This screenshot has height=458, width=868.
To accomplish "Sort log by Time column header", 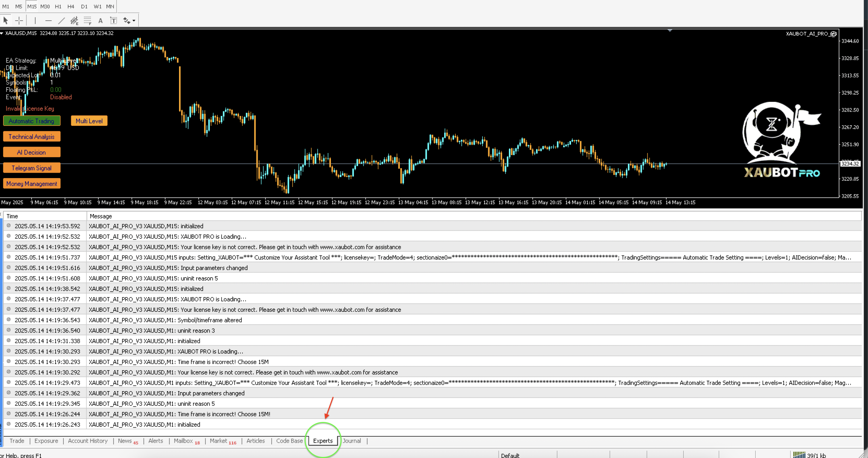I will pos(45,216).
